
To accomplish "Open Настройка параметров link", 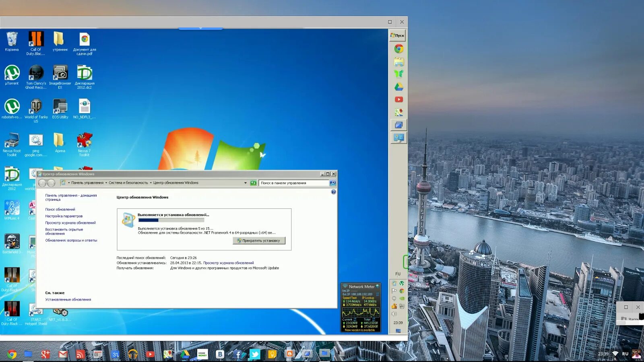I will 64,216.
